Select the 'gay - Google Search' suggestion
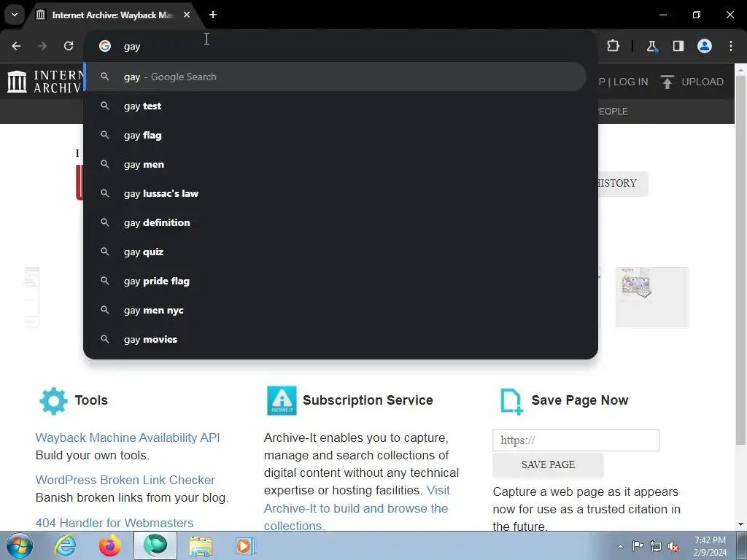This screenshot has height=560, width=747. [x=336, y=77]
